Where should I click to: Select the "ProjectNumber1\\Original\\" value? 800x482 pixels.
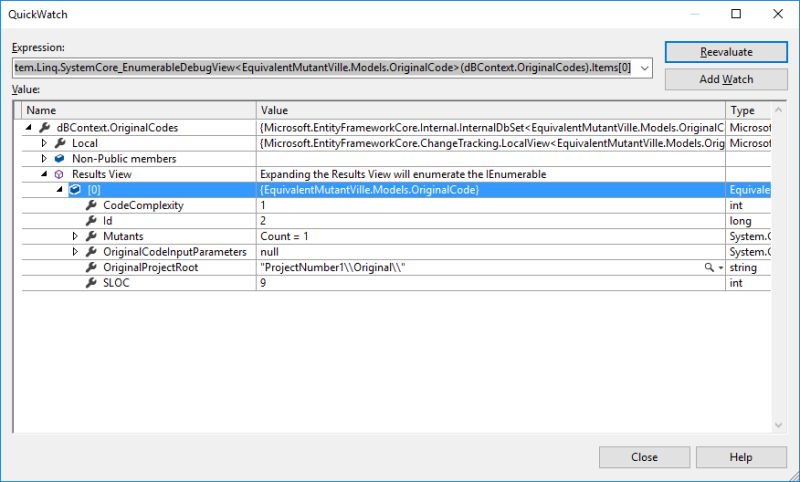coord(333,267)
